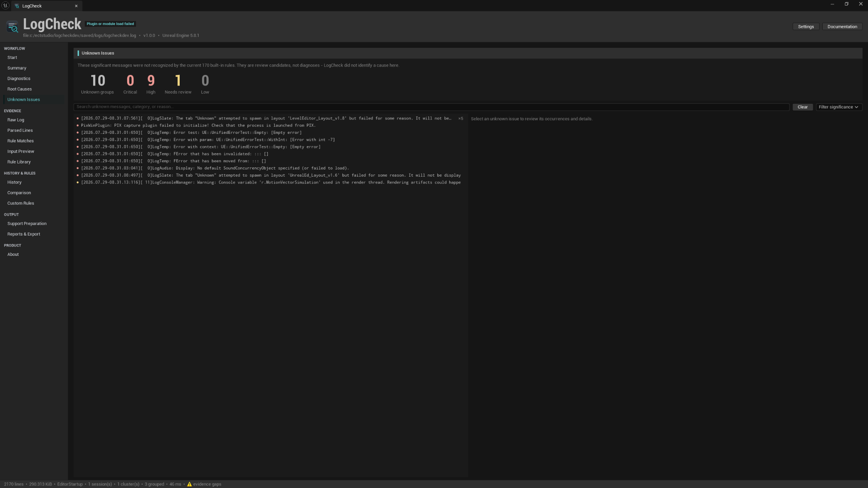Viewport: 868px width, 488px height.
Task: Click the 0 Critical counter
Action: tap(130, 84)
